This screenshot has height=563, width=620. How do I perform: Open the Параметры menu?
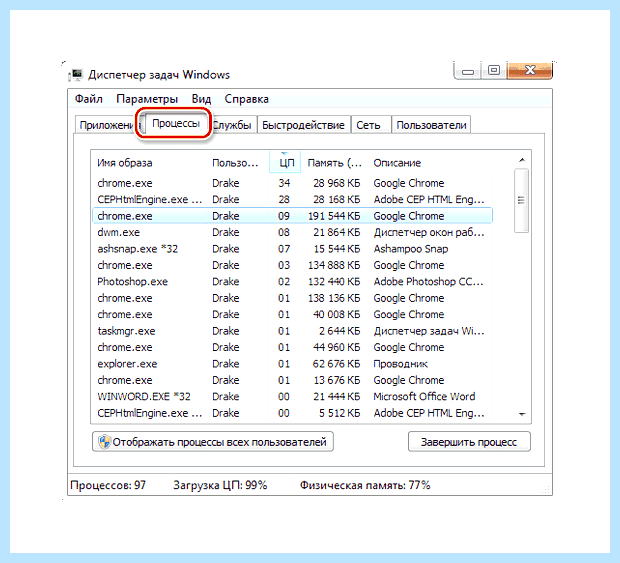(x=147, y=99)
